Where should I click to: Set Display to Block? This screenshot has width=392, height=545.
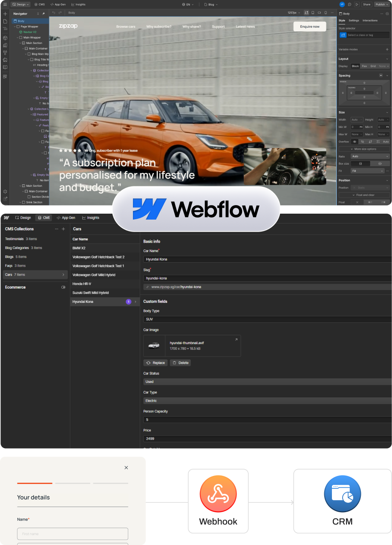355,66
